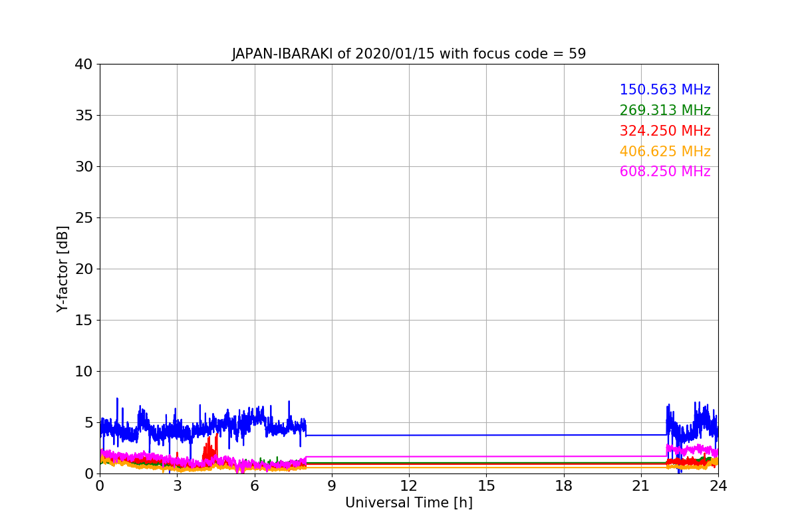798x532 pixels.
Task: Click the flat blue line at 15 hours
Action: pos(486,435)
